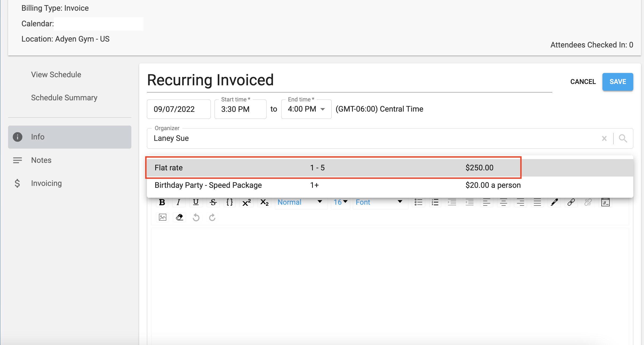Switch to the Invoicing section
Image resolution: width=644 pixels, height=345 pixels.
(x=46, y=183)
